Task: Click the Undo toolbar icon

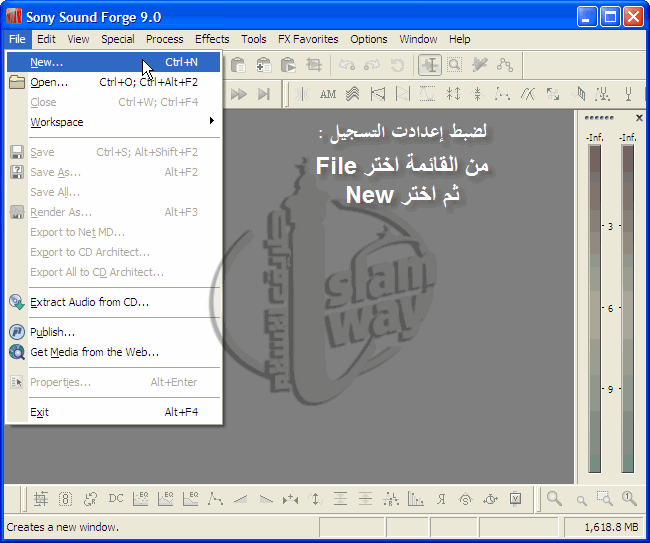Action: point(347,65)
